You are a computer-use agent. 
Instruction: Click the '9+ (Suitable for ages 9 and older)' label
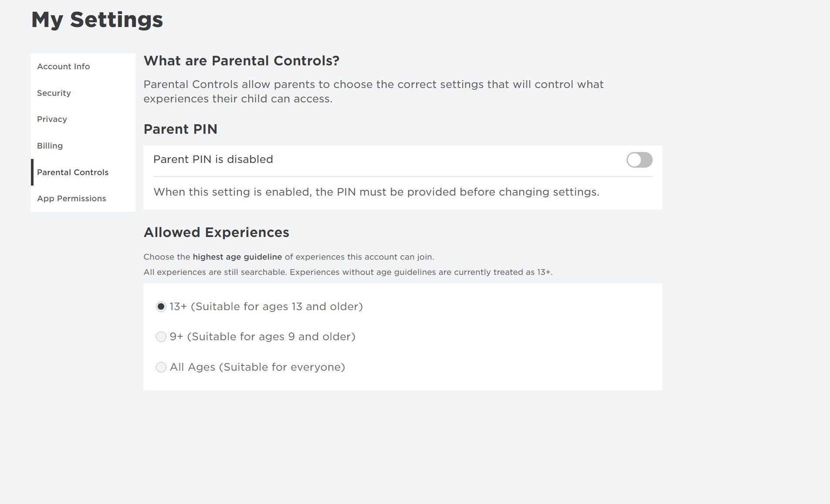(x=262, y=337)
